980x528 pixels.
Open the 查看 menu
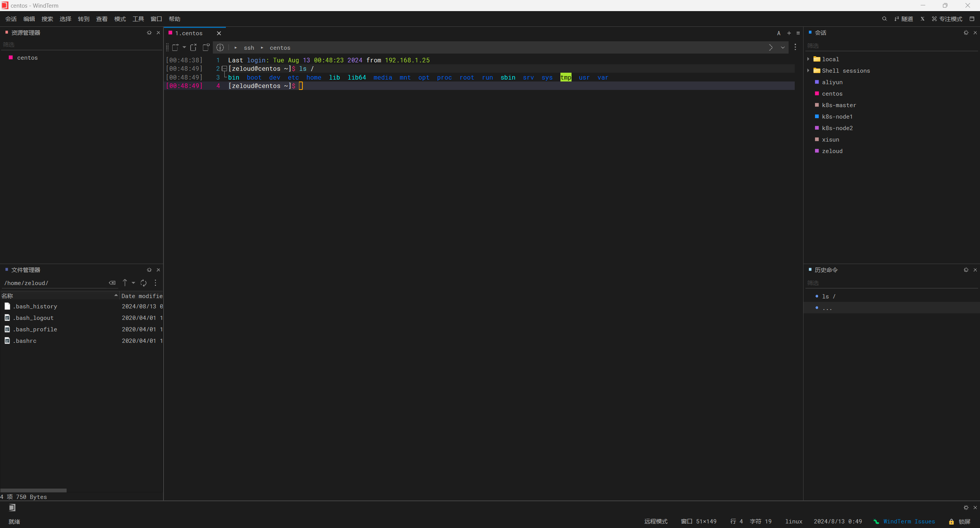coord(102,19)
